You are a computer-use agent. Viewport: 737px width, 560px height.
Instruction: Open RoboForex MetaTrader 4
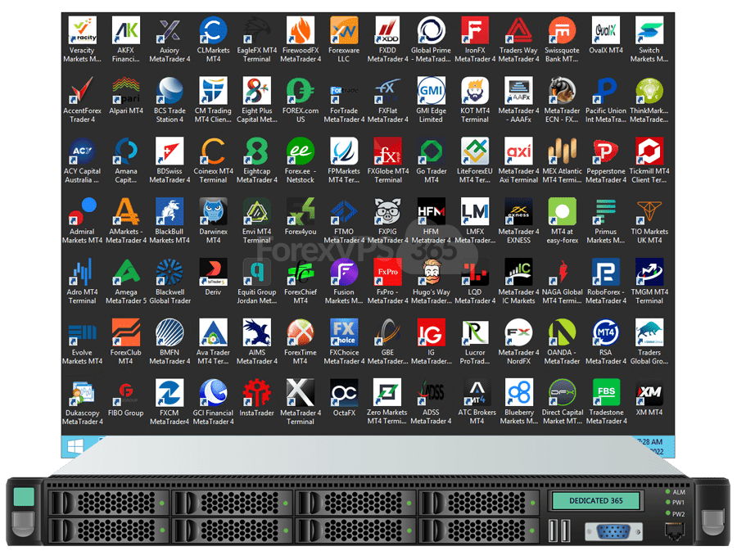[606, 275]
